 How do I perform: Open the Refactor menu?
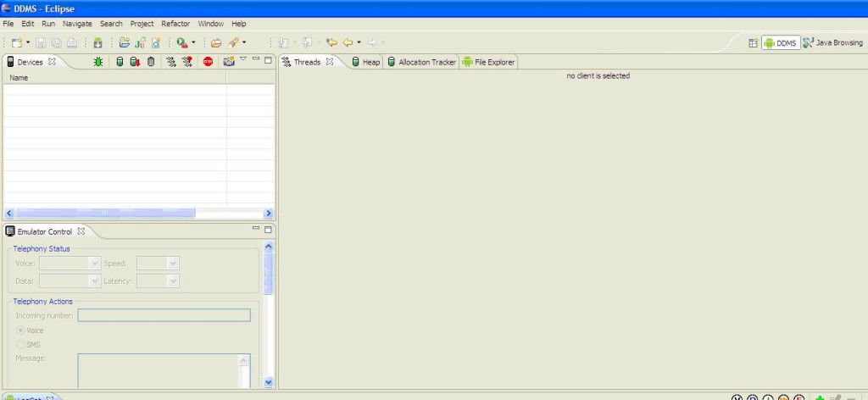pyautogui.click(x=175, y=24)
